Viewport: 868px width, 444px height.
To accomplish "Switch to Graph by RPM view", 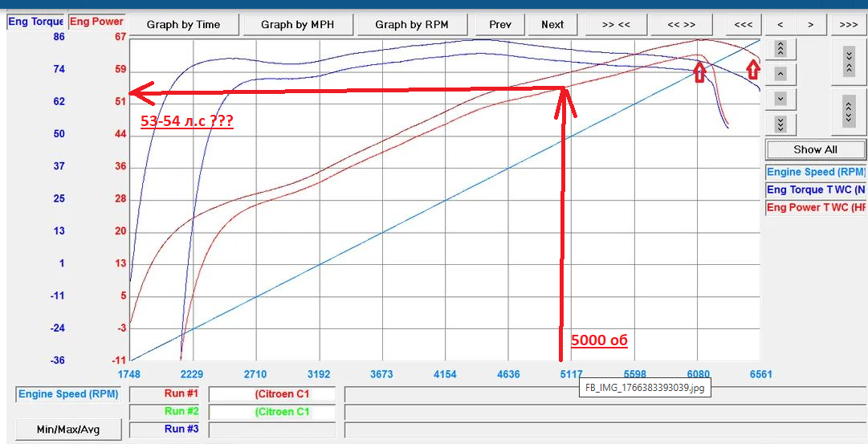I will [x=412, y=25].
